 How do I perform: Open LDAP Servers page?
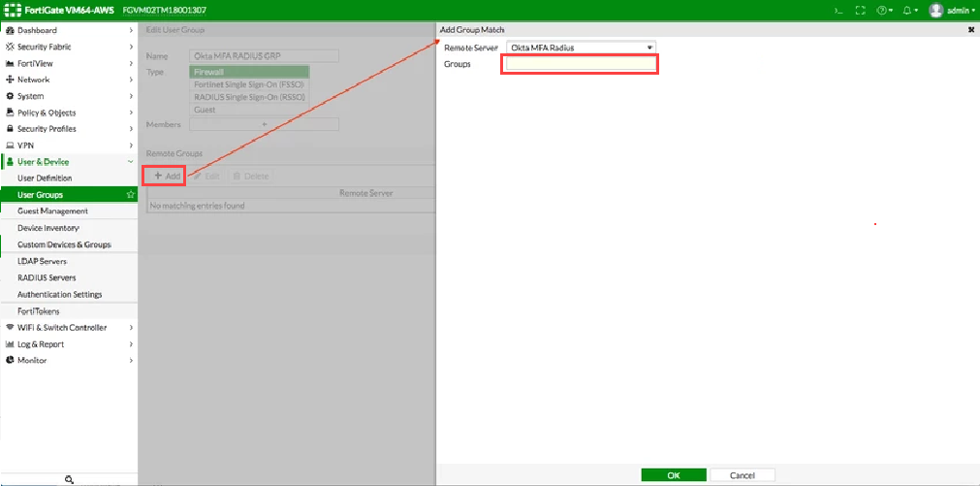[x=42, y=261]
